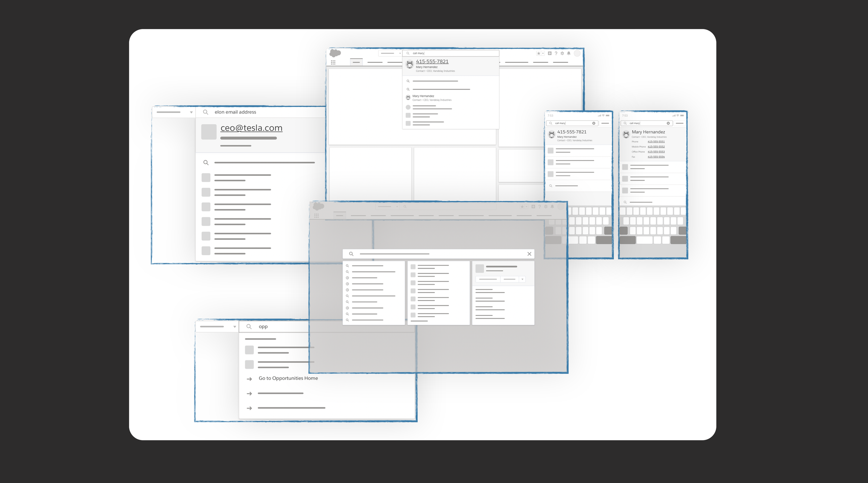Click the global actions plus icon
Image resolution: width=868 pixels, height=483 pixels.
(x=550, y=53)
